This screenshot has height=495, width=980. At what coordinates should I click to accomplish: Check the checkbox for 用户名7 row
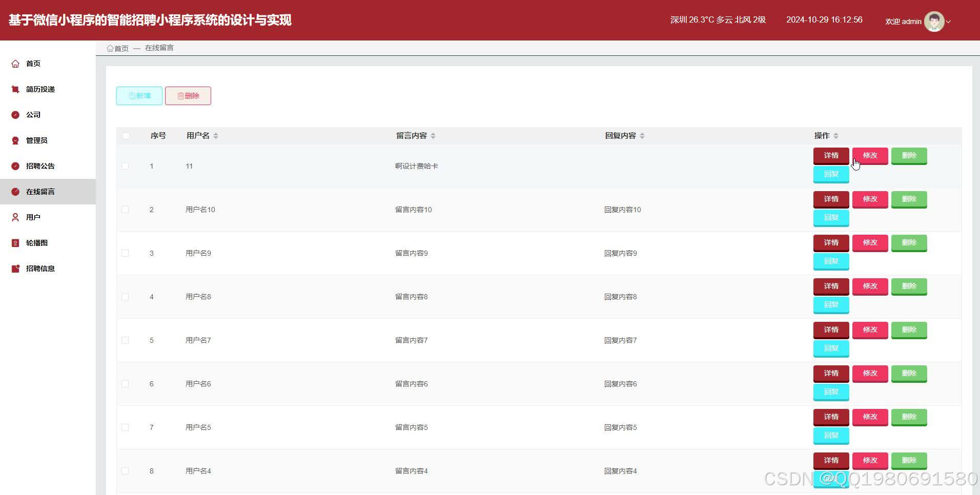125,340
